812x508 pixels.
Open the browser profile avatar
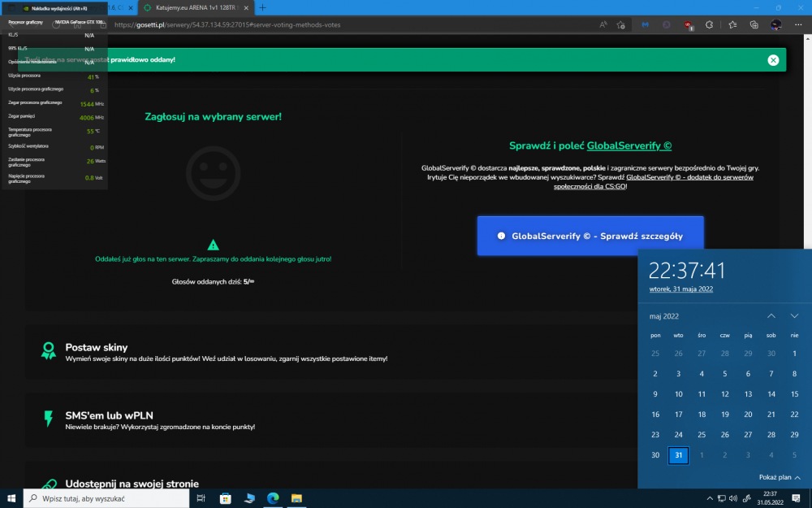pos(775,24)
